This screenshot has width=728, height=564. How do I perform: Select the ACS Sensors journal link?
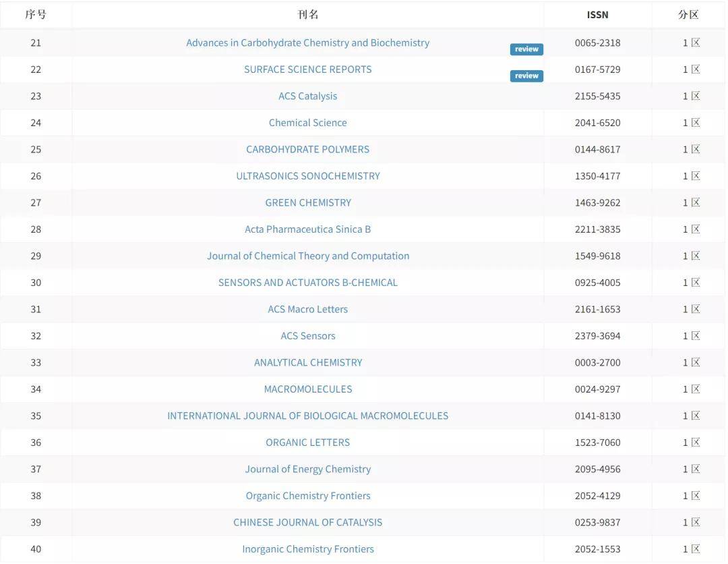[x=307, y=336]
